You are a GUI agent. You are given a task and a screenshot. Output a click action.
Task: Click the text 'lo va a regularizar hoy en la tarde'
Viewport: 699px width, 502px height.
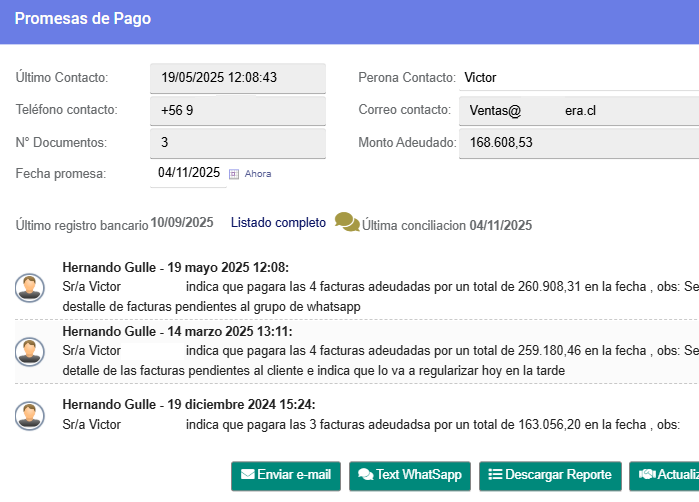(471, 371)
